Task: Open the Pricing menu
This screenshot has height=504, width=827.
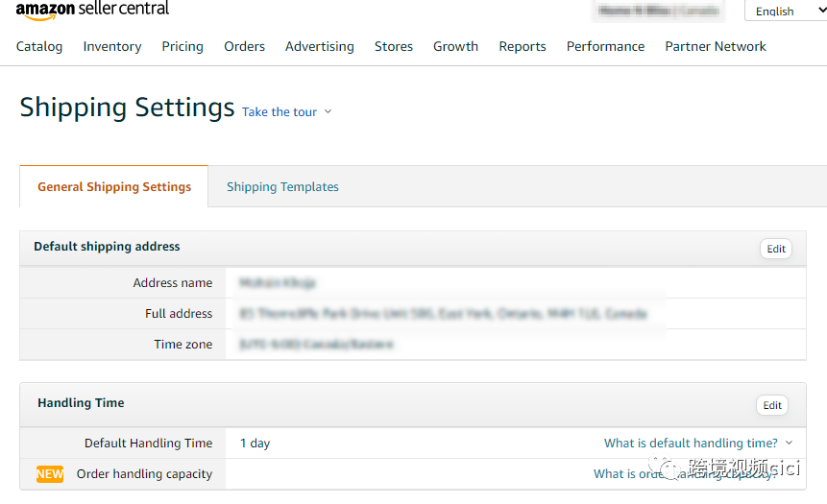Action: [x=182, y=46]
